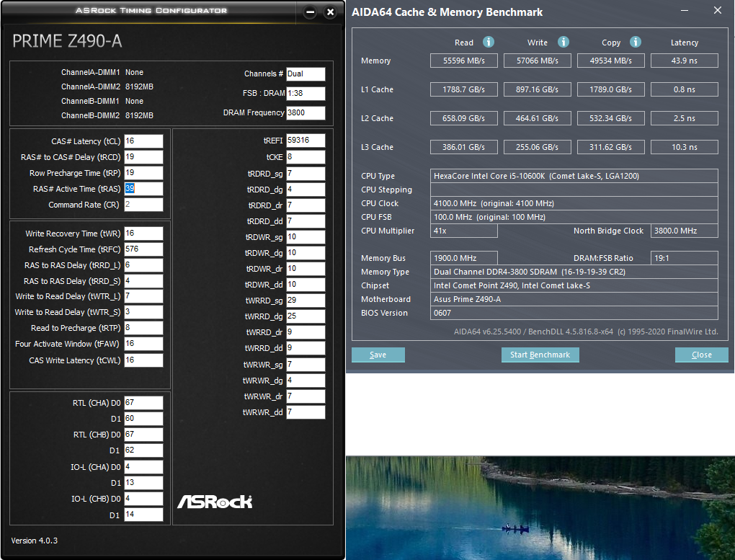Close the AIDA64 window with the X
Image resolution: width=735 pixels, height=560 pixels.
coord(717,10)
